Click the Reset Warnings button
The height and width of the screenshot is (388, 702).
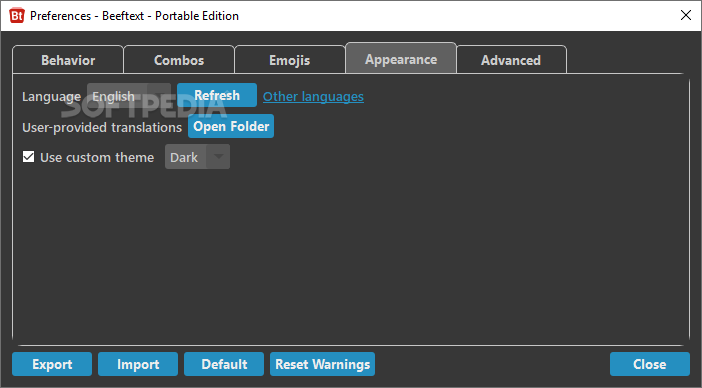pos(322,364)
